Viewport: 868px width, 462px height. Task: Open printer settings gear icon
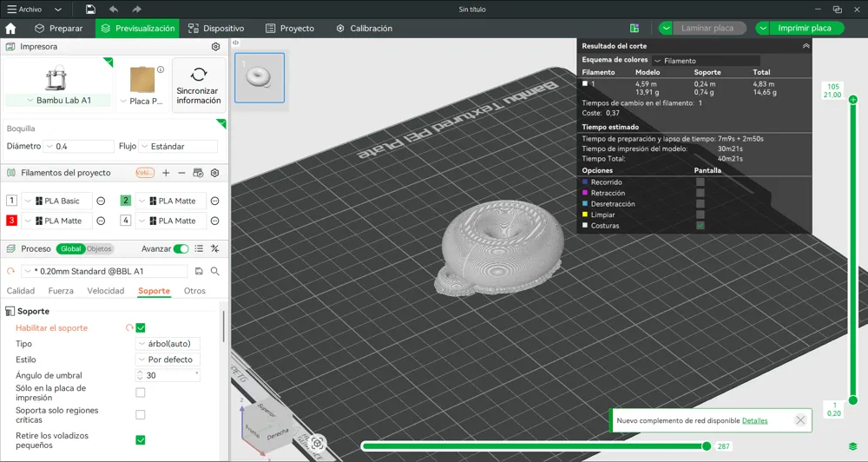point(216,47)
